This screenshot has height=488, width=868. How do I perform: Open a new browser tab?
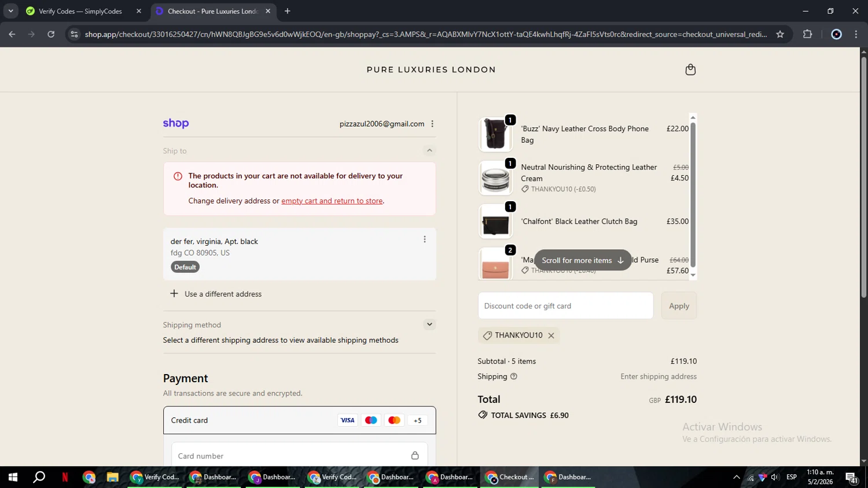(x=288, y=11)
